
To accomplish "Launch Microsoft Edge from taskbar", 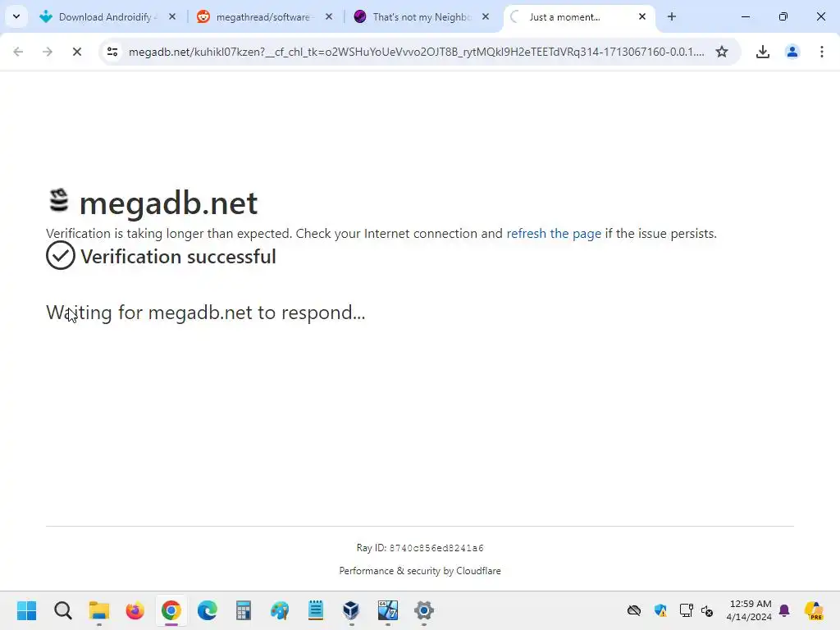I will 208,610.
